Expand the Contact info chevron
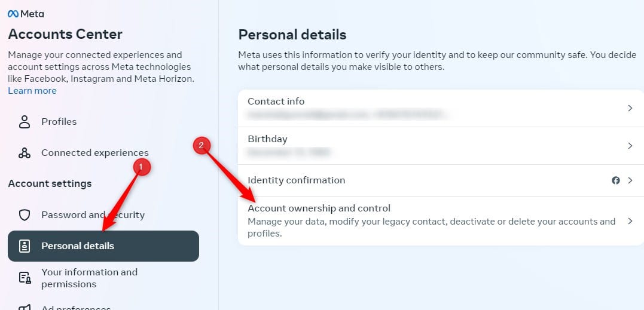 [x=630, y=108]
